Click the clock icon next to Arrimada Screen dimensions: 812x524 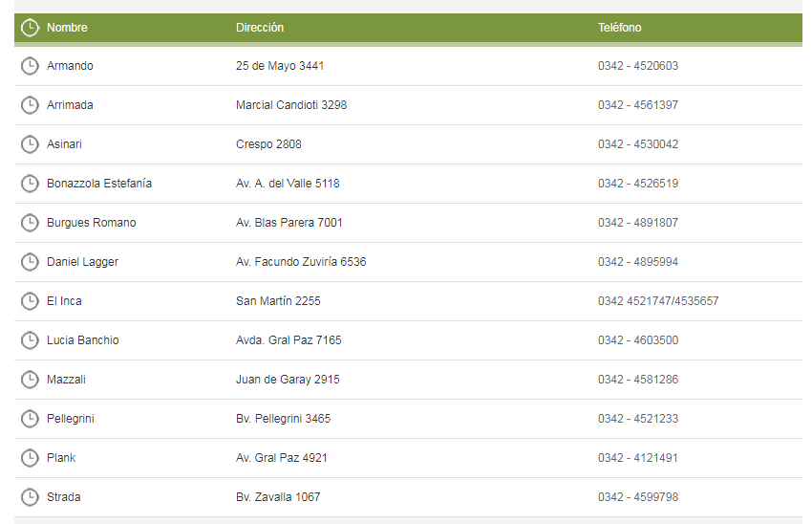pyautogui.click(x=30, y=105)
